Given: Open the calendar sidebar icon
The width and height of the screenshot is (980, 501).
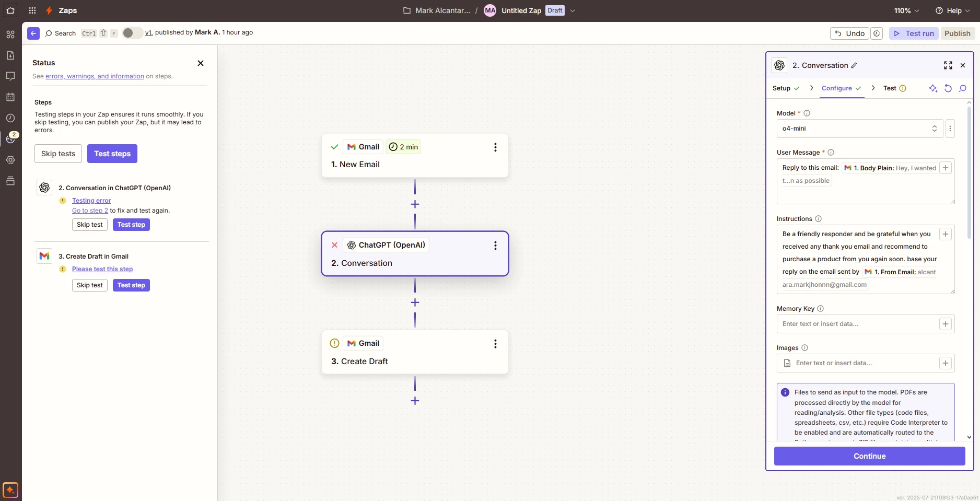Looking at the screenshot, I should pyautogui.click(x=10, y=97).
